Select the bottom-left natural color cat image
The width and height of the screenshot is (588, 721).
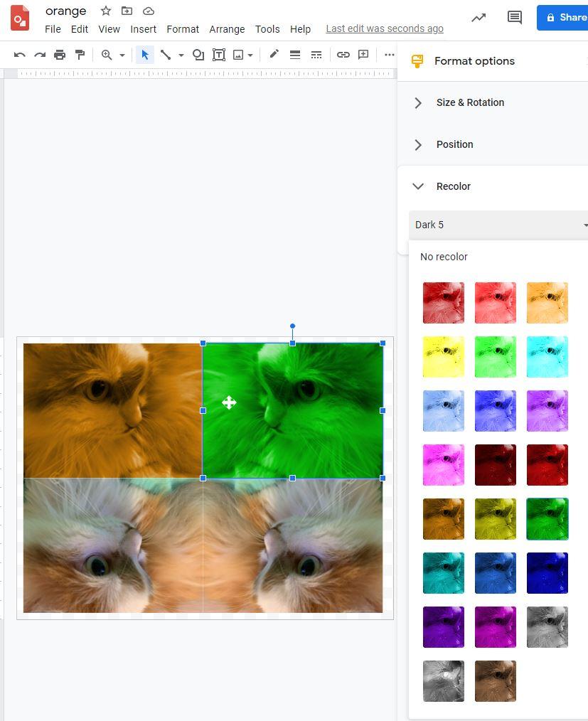click(112, 545)
